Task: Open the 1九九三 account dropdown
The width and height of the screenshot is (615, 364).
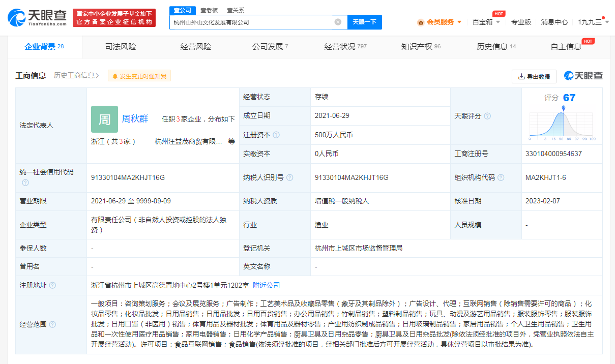Action: click(593, 22)
